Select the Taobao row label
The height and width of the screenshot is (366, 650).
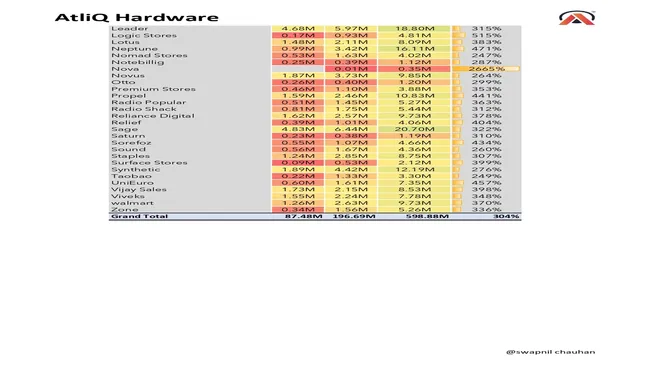pyautogui.click(x=131, y=176)
